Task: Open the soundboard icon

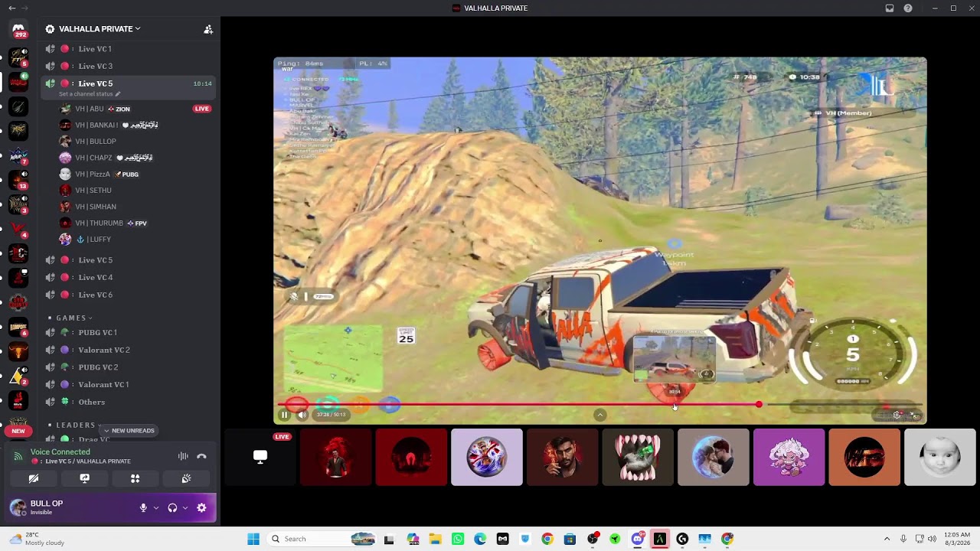Action: [x=186, y=478]
